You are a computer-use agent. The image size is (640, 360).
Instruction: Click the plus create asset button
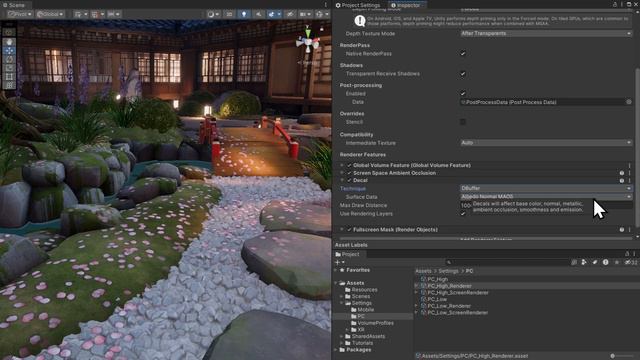340,262
